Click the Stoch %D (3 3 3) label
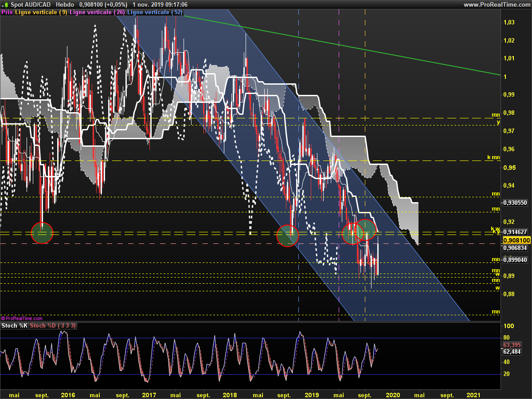Screen dimensions: 532x399 [x=53, y=326]
